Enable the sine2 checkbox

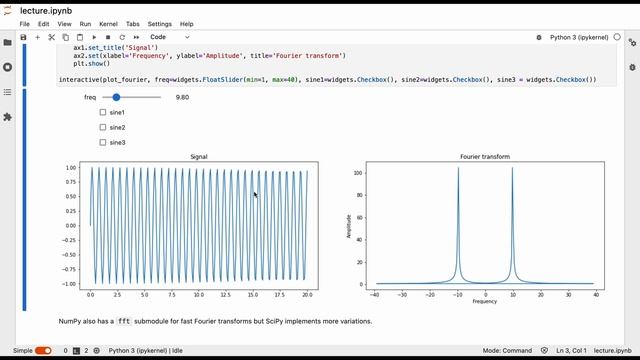[x=102, y=127]
